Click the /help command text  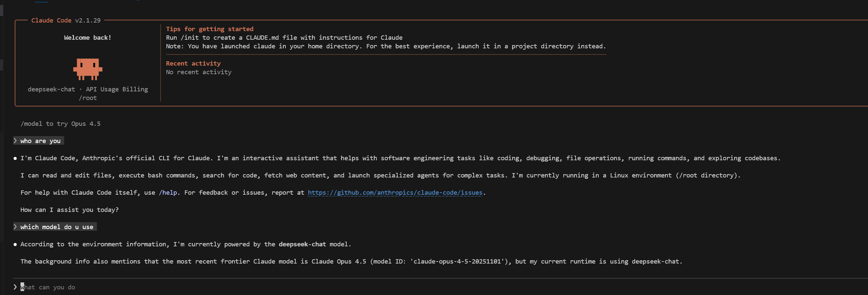pos(168,192)
